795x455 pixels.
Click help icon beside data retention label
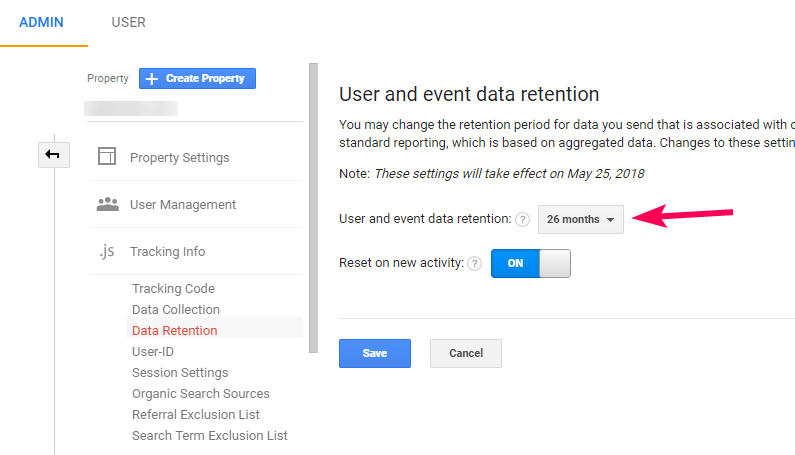click(x=522, y=220)
